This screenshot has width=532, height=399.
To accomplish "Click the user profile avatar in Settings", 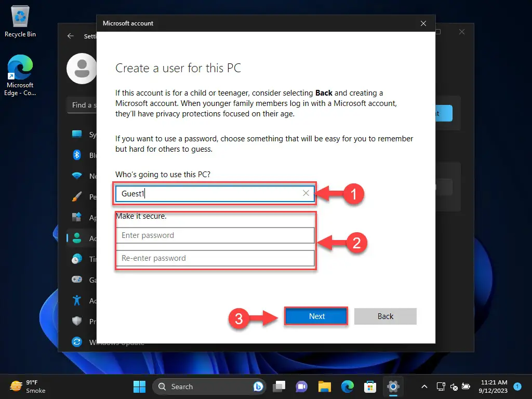I will [x=82, y=69].
